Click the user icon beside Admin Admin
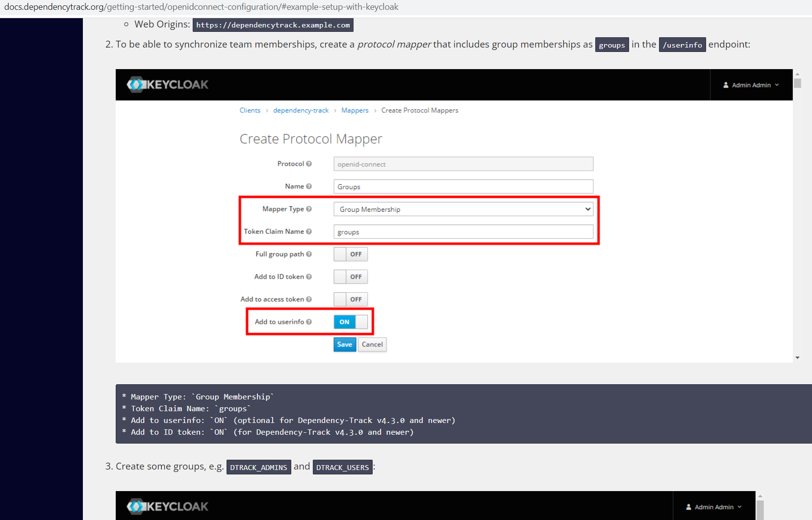 (726, 84)
